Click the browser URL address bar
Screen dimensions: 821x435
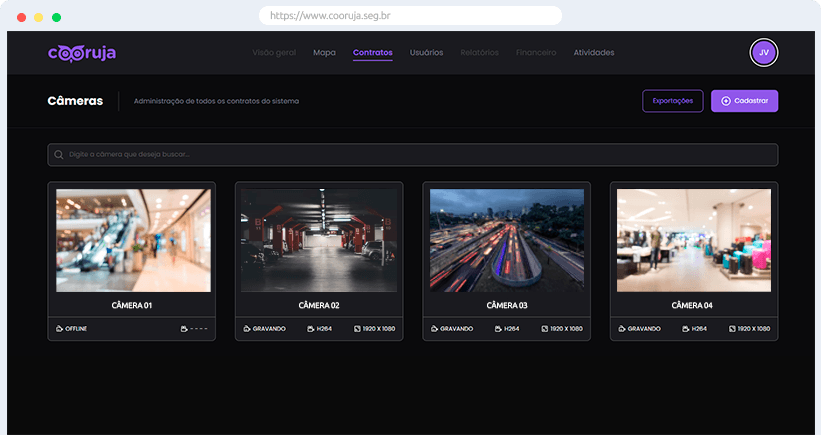[x=410, y=16]
